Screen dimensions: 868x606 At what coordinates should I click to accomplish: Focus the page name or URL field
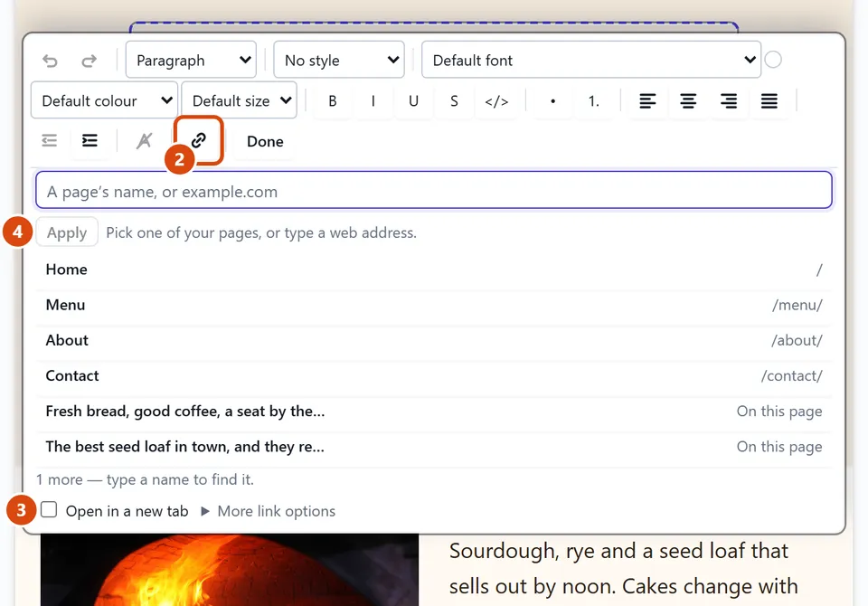[x=433, y=191]
